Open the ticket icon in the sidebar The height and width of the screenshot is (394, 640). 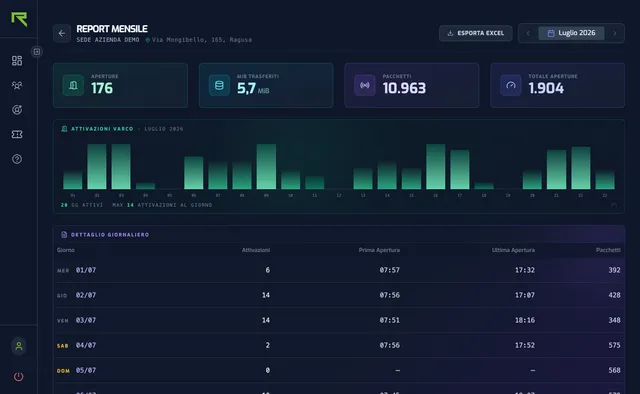coord(17,134)
